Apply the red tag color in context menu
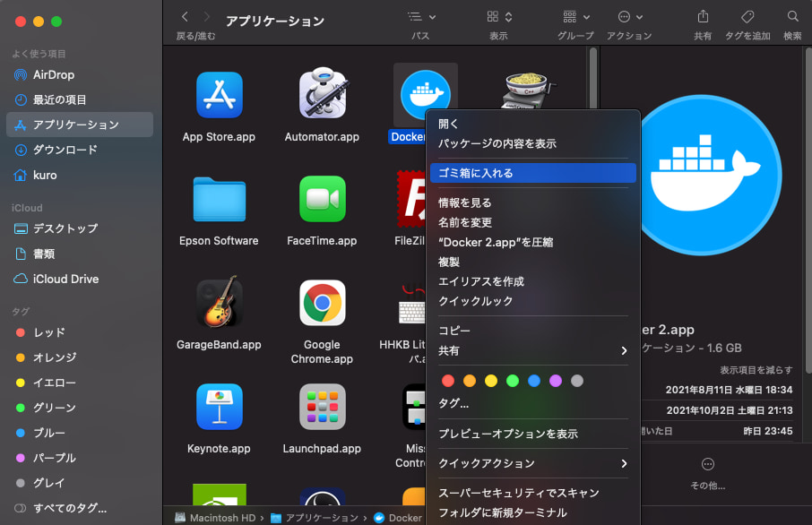 click(448, 381)
